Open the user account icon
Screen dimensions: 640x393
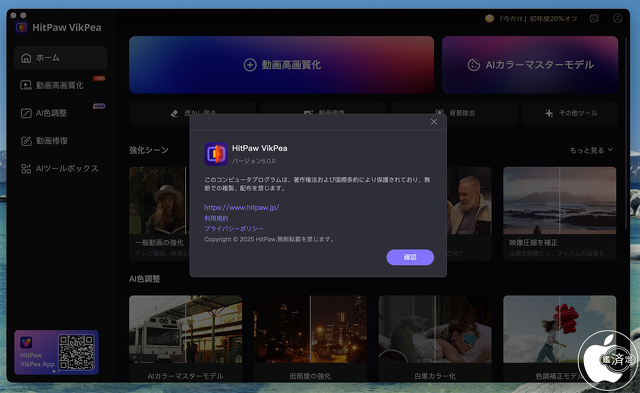pos(618,18)
